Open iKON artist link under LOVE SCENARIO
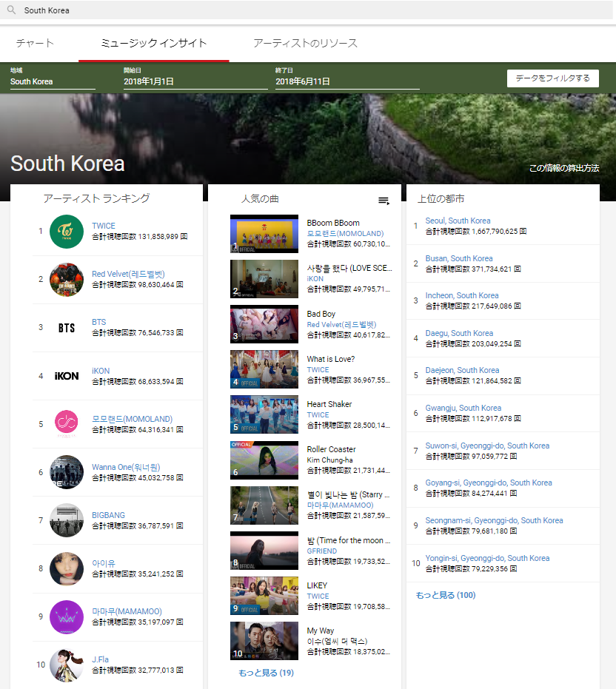Viewport: 616px width, 689px height. coord(315,278)
